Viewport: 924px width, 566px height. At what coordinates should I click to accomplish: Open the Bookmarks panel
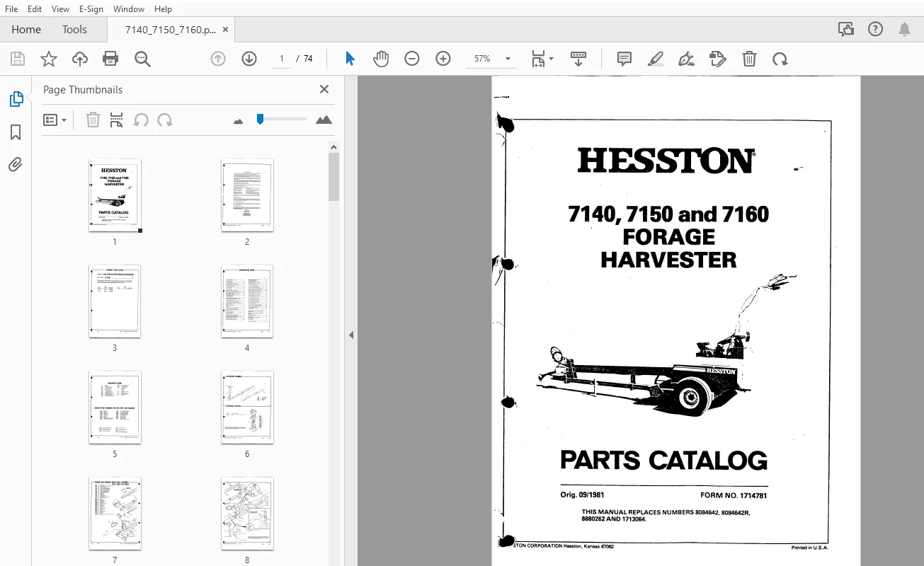pos(16,132)
